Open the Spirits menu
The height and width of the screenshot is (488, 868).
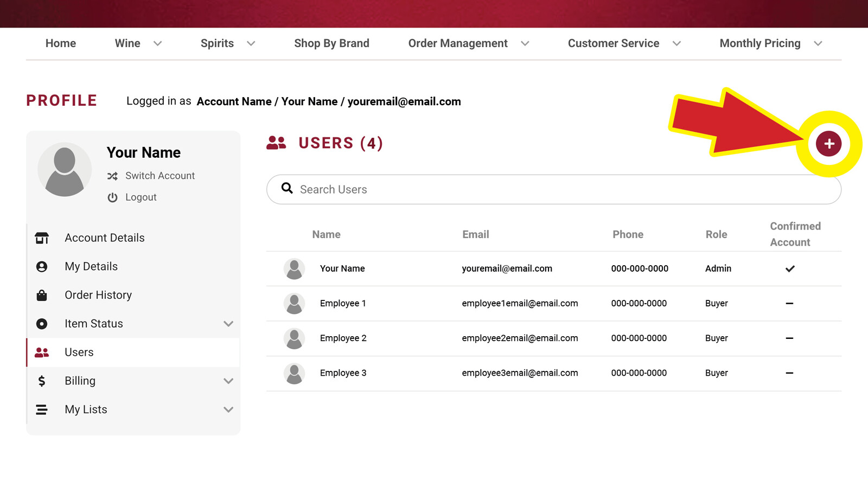217,43
